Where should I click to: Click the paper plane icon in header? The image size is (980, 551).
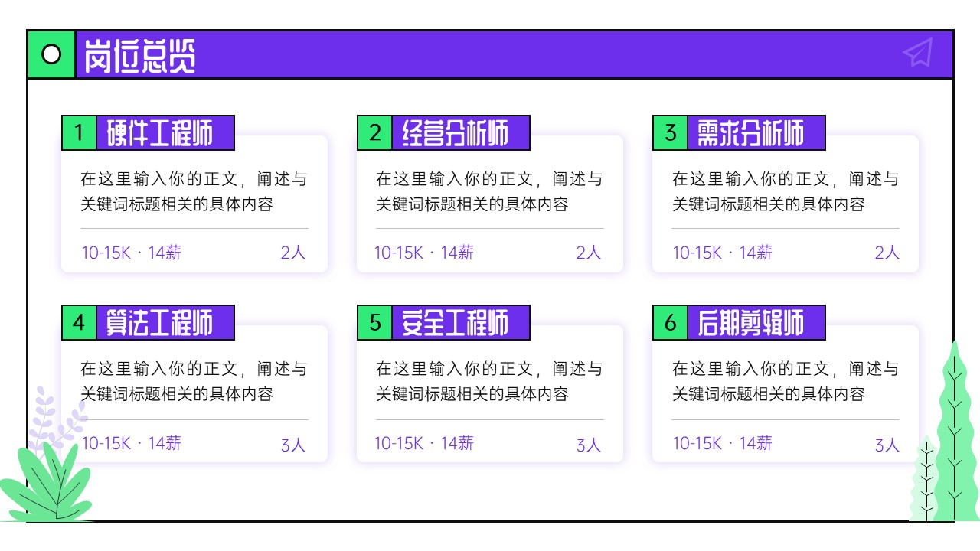[918, 53]
